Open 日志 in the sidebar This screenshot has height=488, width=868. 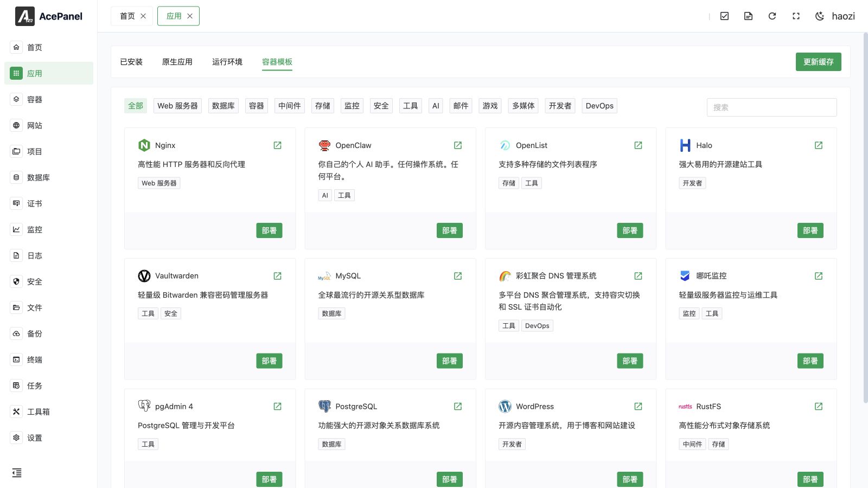pos(49,255)
